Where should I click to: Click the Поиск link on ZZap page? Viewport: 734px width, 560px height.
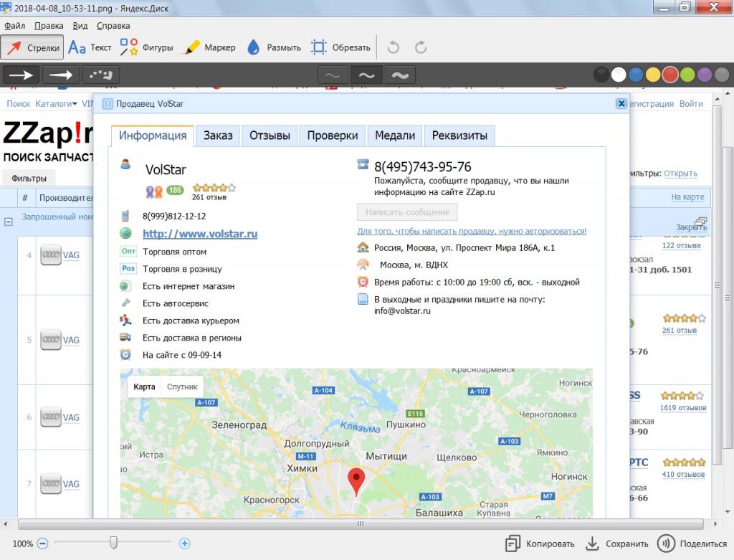tap(18, 104)
